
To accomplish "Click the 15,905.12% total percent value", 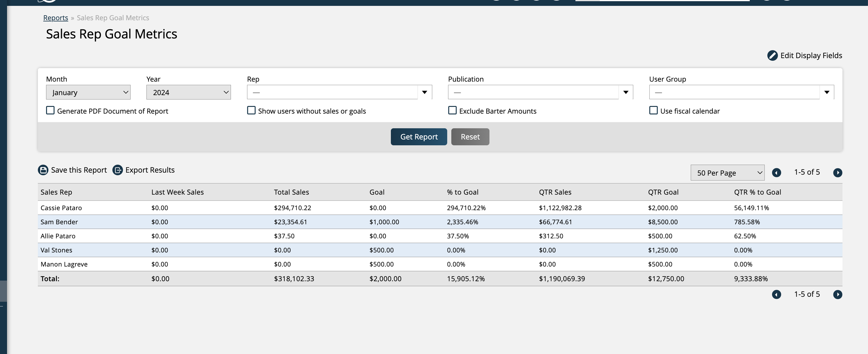I will coord(466,279).
